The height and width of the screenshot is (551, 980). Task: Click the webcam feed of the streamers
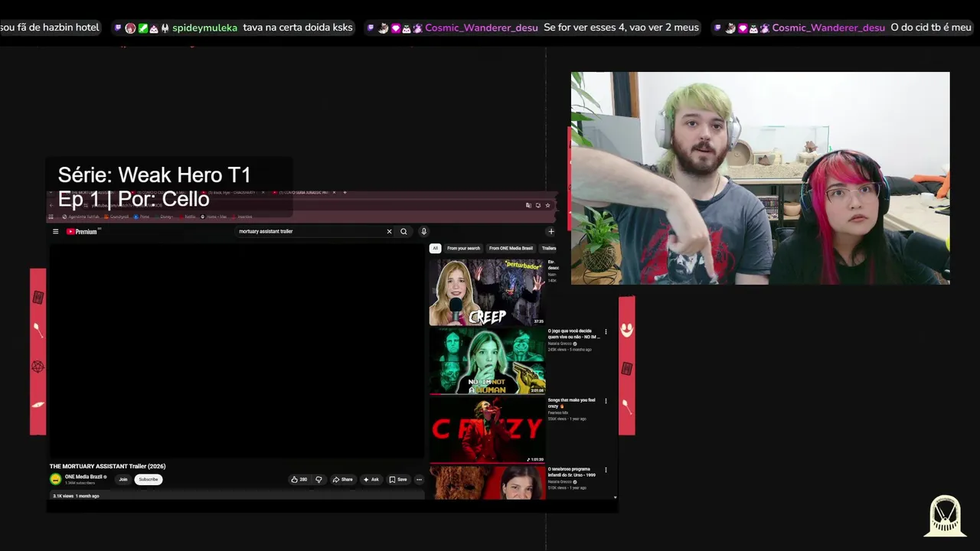760,178
